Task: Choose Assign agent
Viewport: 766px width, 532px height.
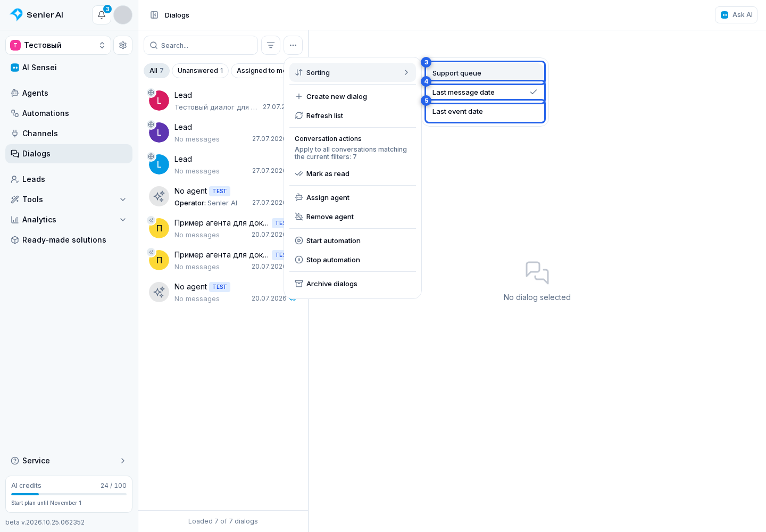Action: (x=352, y=197)
